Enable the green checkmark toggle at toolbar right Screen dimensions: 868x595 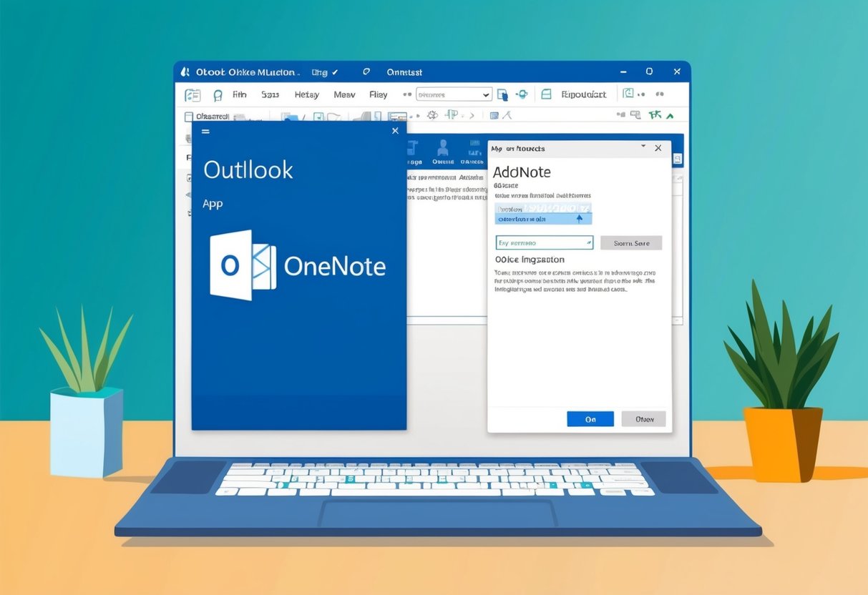click(655, 114)
